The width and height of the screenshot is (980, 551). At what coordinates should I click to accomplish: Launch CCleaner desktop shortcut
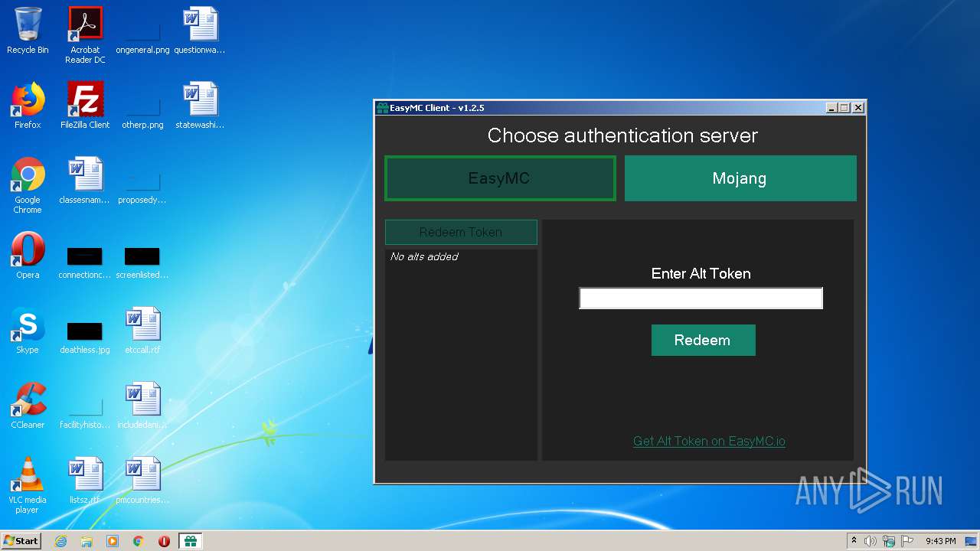[28, 406]
